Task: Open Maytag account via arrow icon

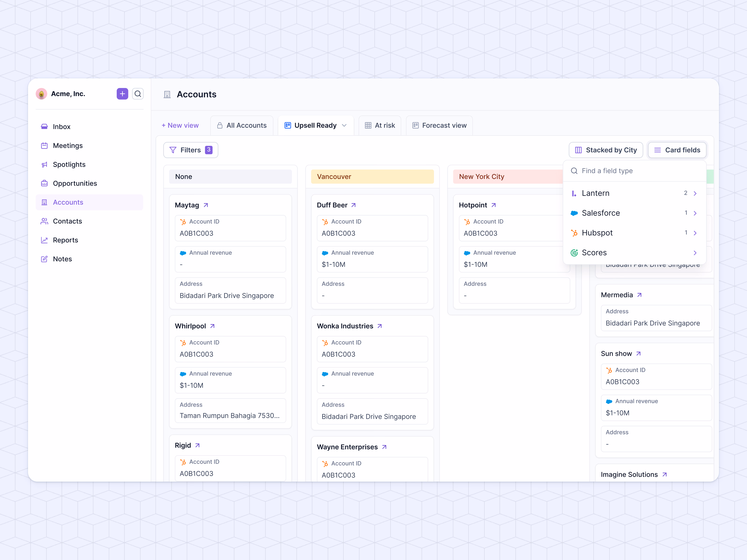Action: coord(206,205)
